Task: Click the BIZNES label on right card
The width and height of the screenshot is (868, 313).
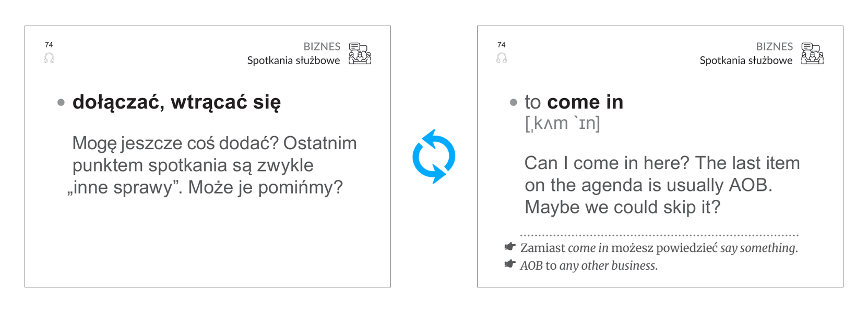Action: click(774, 46)
